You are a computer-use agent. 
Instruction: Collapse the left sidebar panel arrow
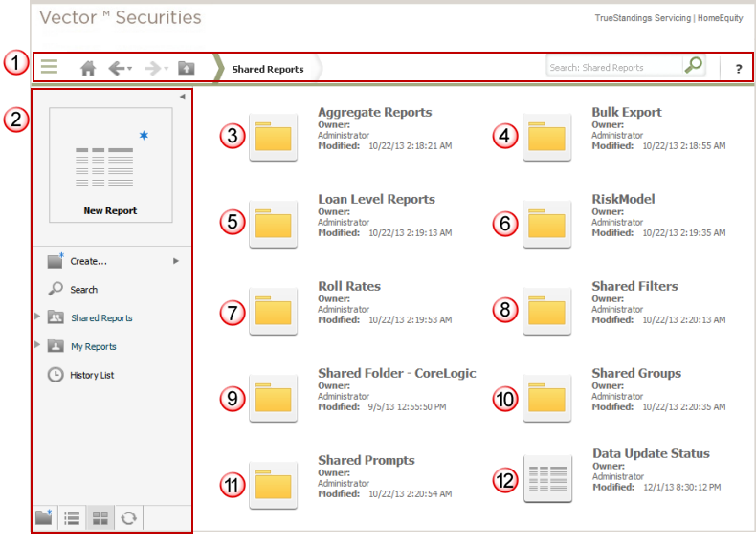[x=183, y=97]
